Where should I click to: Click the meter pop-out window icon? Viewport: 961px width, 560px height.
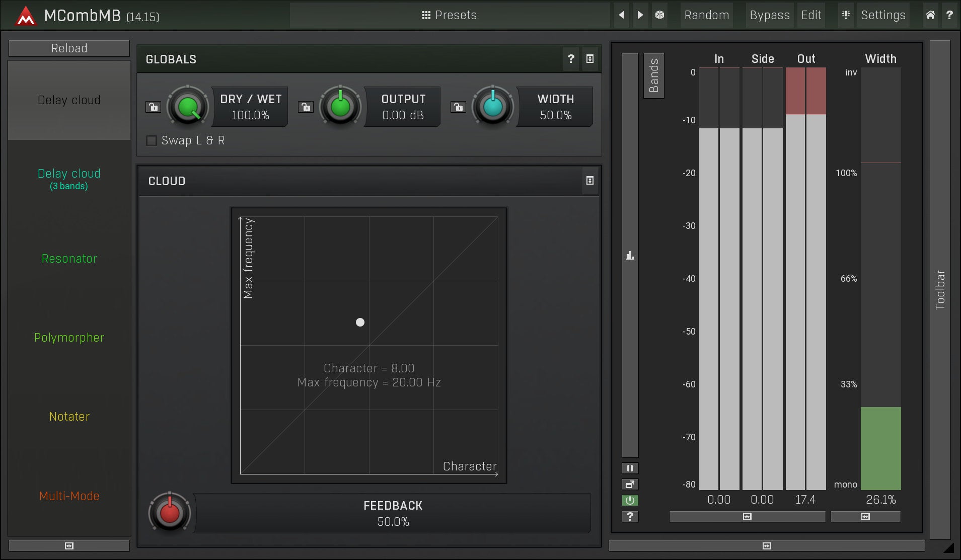click(x=630, y=485)
